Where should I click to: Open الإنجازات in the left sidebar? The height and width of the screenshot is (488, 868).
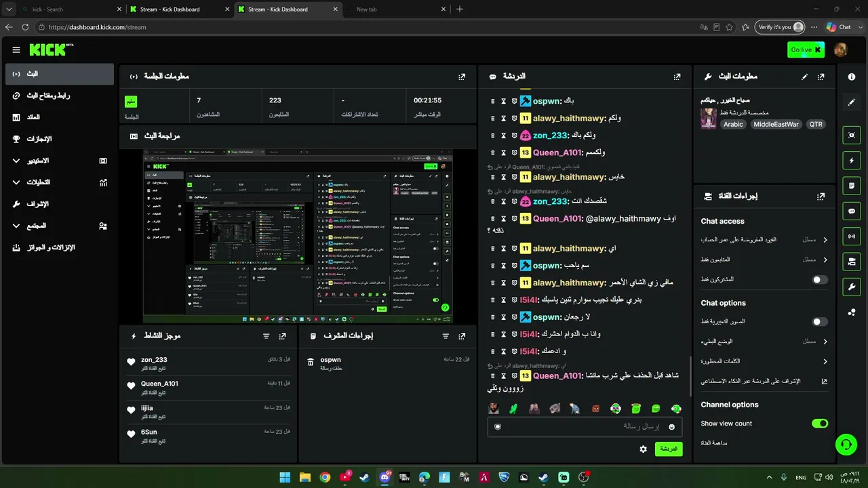(60, 139)
